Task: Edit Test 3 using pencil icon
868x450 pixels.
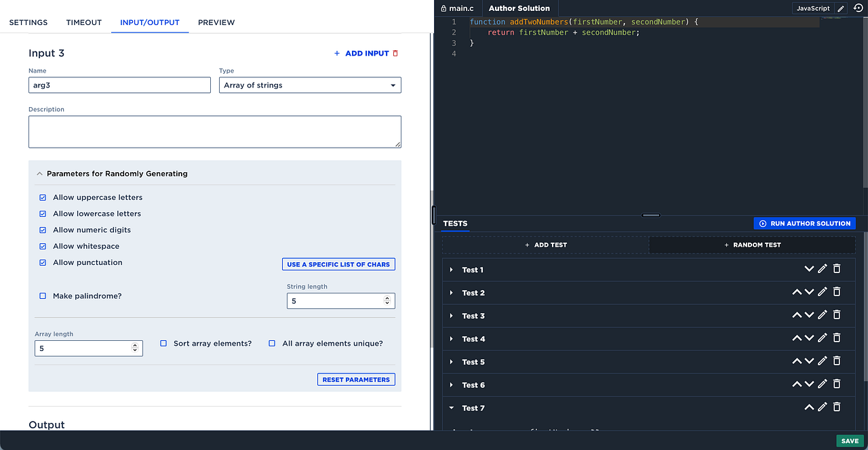Action: pyautogui.click(x=823, y=315)
